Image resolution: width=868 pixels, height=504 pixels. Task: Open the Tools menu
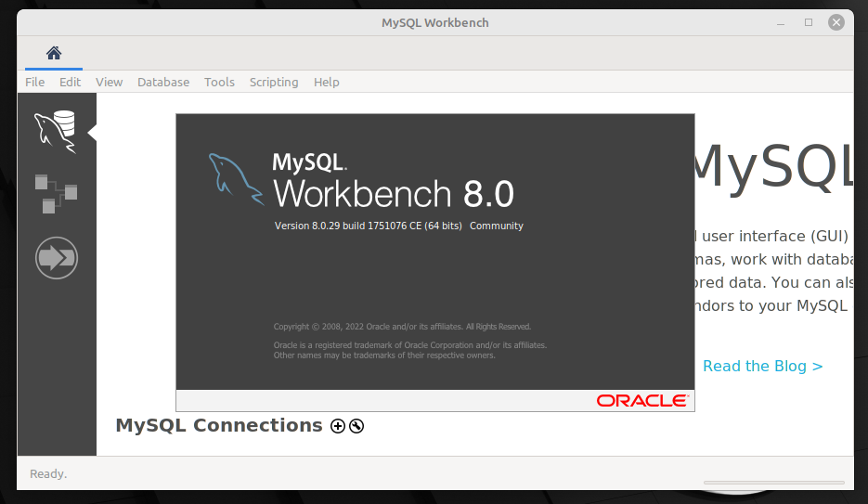coord(219,82)
